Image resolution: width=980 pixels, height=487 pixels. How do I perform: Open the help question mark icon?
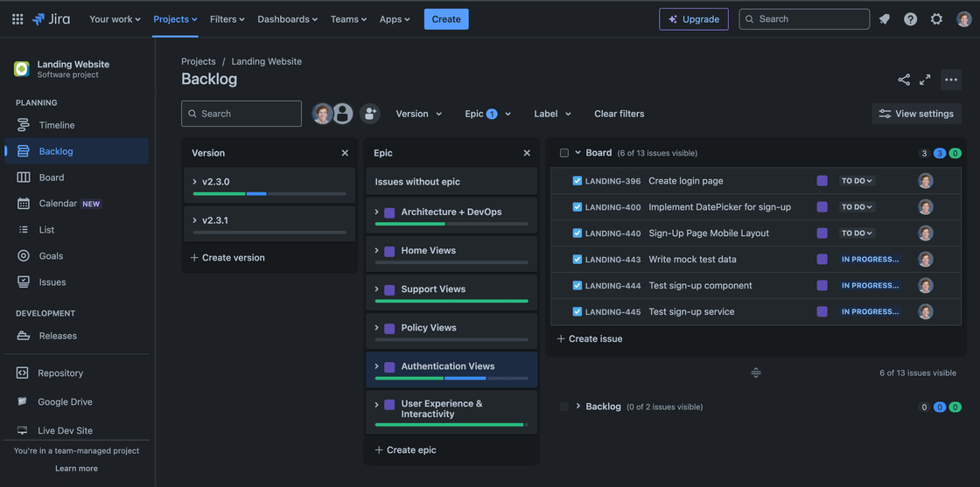(x=911, y=19)
